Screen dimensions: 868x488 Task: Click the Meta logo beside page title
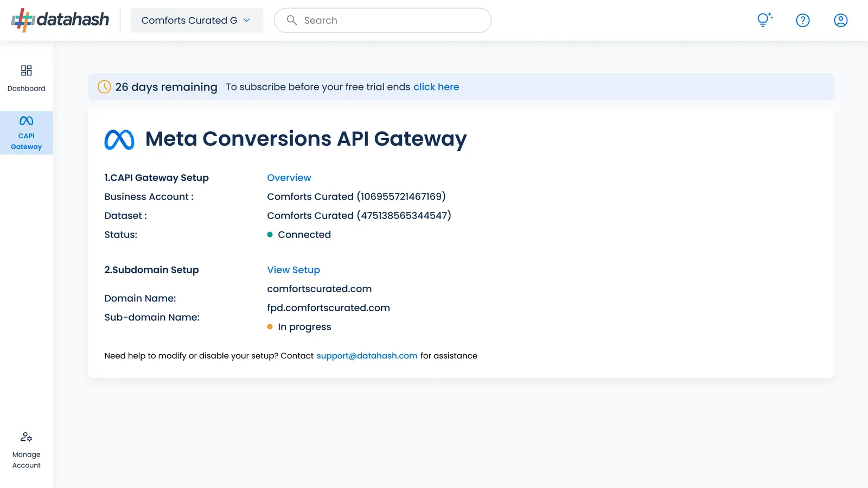point(119,139)
